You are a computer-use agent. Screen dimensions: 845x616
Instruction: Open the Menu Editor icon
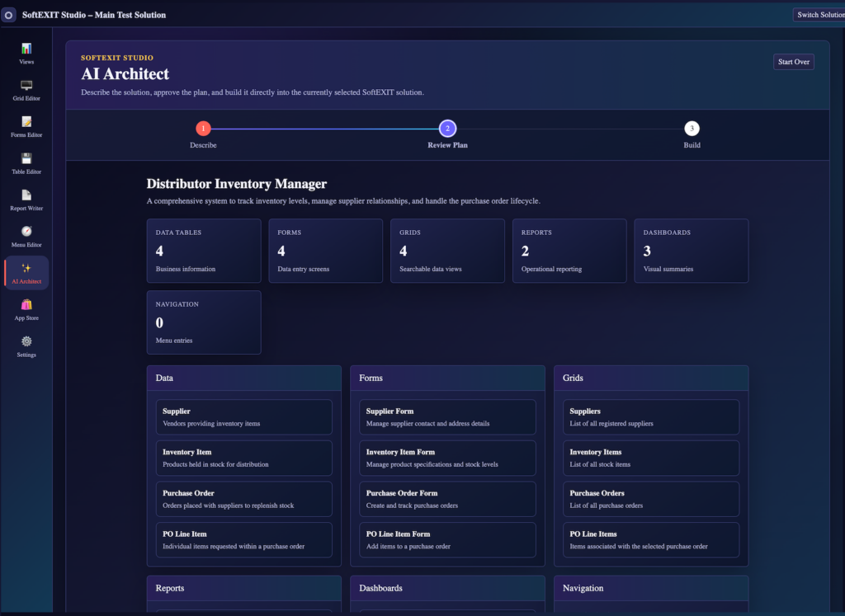pyautogui.click(x=26, y=232)
